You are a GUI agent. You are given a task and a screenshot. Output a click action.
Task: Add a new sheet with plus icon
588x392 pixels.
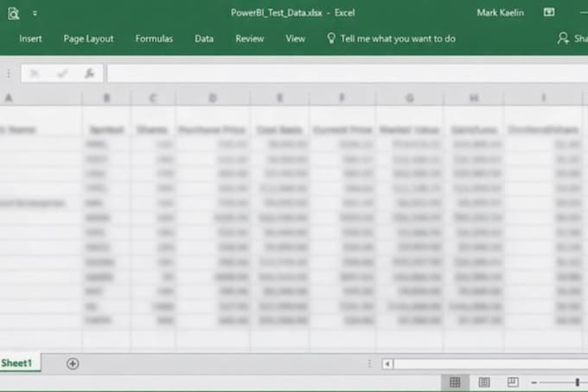coord(73,363)
